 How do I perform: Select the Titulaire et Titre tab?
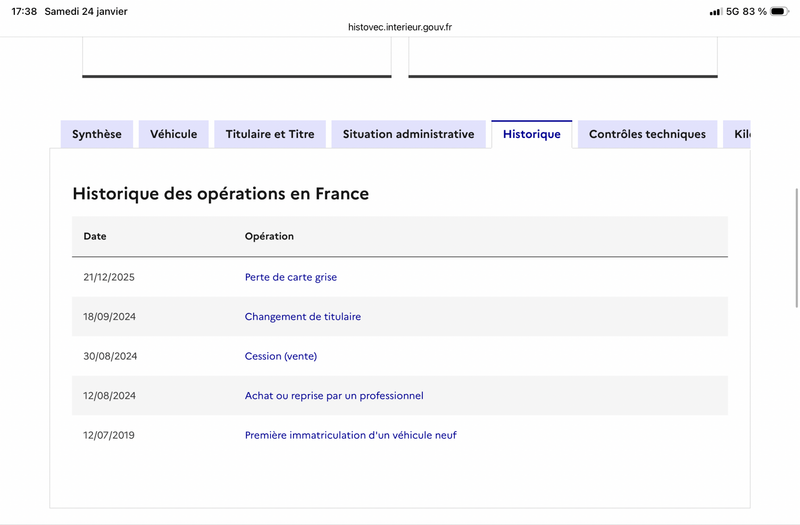coord(270,134)
